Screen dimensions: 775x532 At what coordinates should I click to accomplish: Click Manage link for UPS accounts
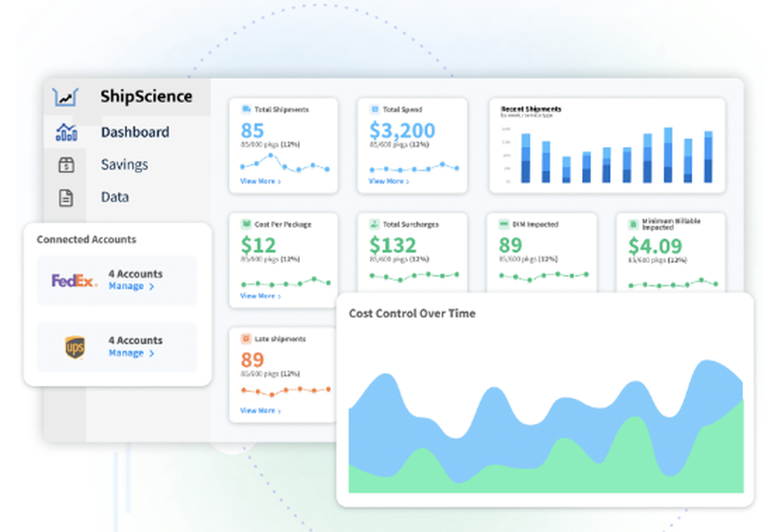[x=132, y=352]
